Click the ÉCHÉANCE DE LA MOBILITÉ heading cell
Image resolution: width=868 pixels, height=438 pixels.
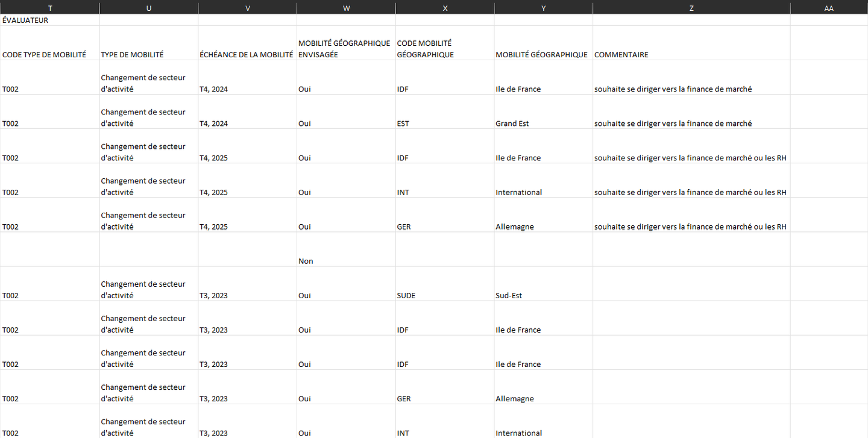coord(247,54)
